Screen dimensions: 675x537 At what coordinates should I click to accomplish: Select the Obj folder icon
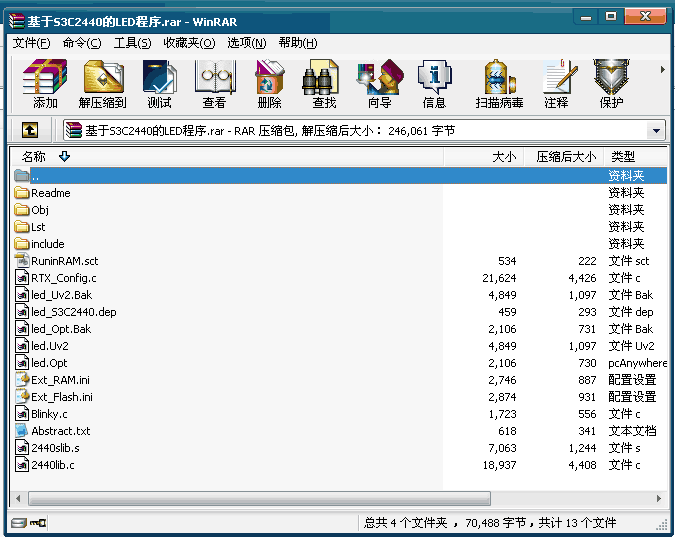click(22, 210)
